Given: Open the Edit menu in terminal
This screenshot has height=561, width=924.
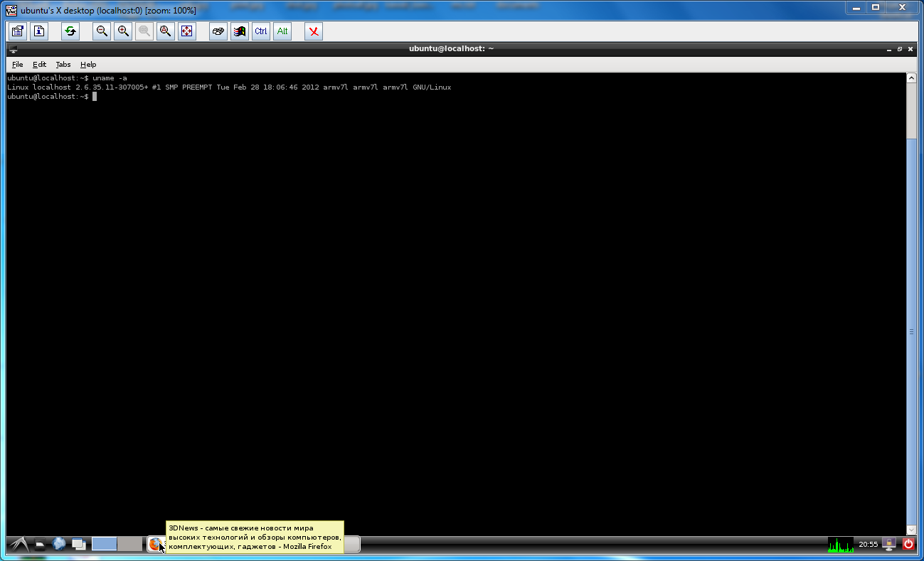Looking at the screenshot, I should [39, 65].
